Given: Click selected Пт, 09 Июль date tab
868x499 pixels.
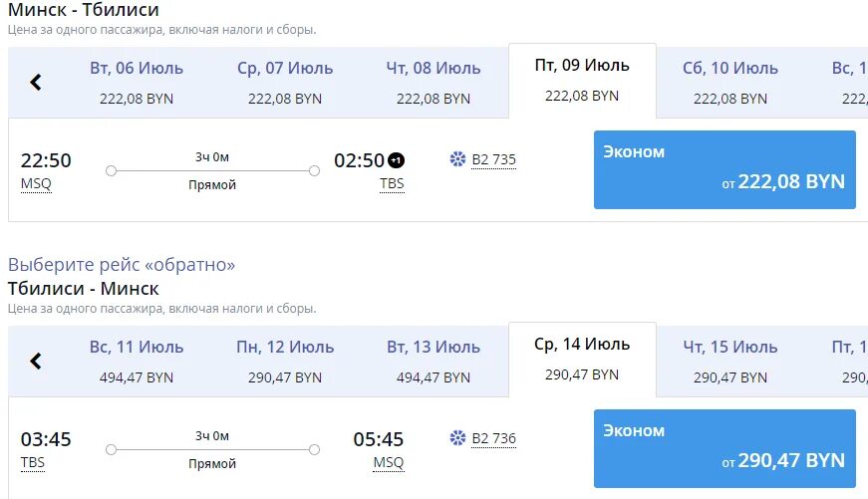Looking at the screenshot, I should pyautogui.click(x=582, y=80).
